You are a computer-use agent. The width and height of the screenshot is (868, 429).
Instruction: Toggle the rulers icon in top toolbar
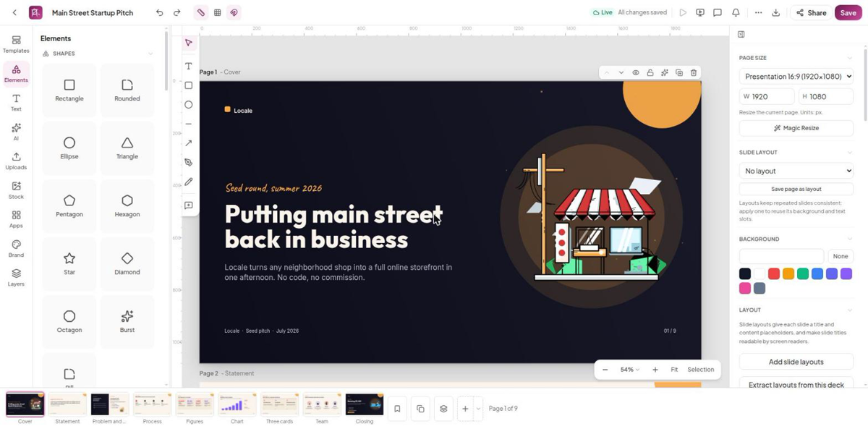pos(201,12)
